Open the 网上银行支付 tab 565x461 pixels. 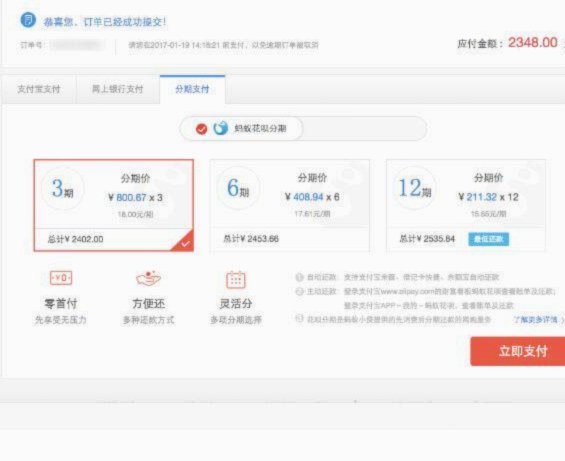tap(118, 89)
